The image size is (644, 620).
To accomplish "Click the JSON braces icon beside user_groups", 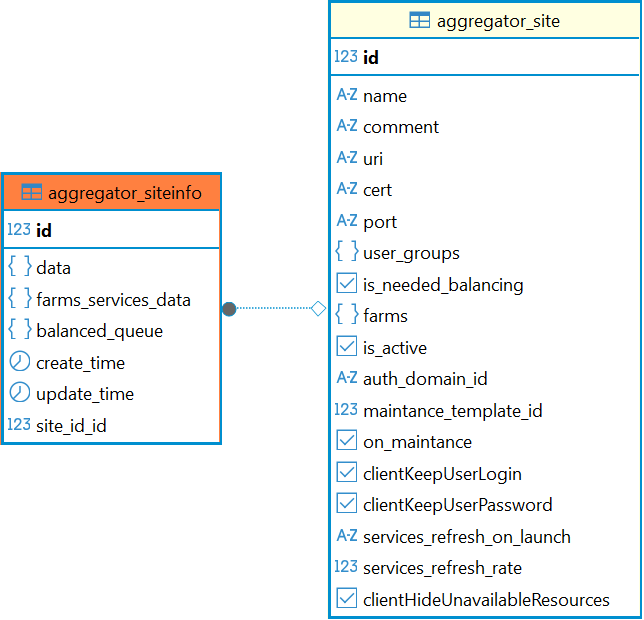I will coord(347,252).
